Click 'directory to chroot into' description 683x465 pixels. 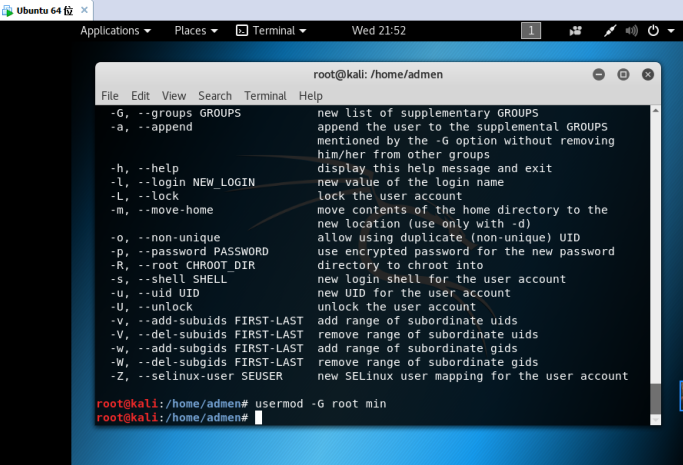click(400, 266)
